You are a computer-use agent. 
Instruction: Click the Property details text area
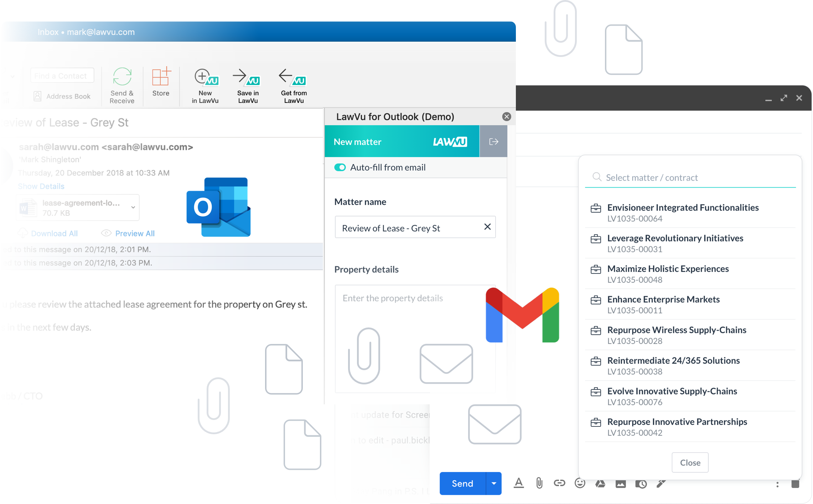coord(415,338)
